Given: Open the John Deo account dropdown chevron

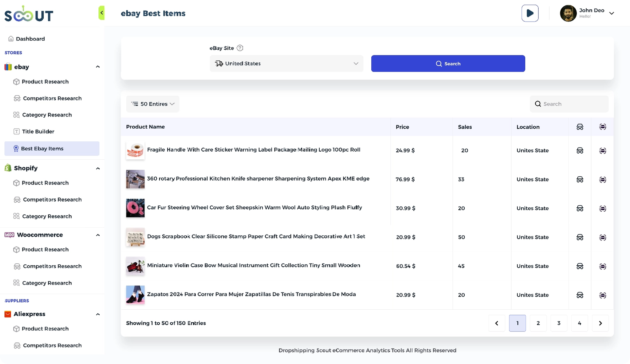Looking at the screenshot, I should coord(611,13).
